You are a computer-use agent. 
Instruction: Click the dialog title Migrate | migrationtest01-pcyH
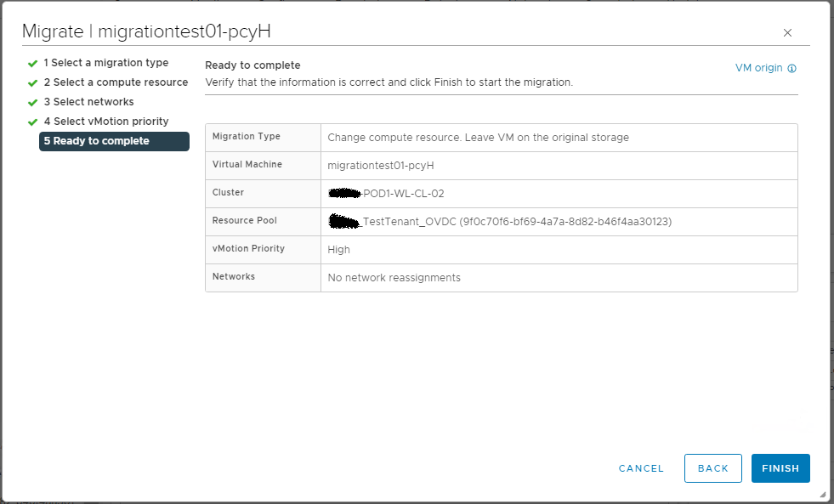click(146, 31)
